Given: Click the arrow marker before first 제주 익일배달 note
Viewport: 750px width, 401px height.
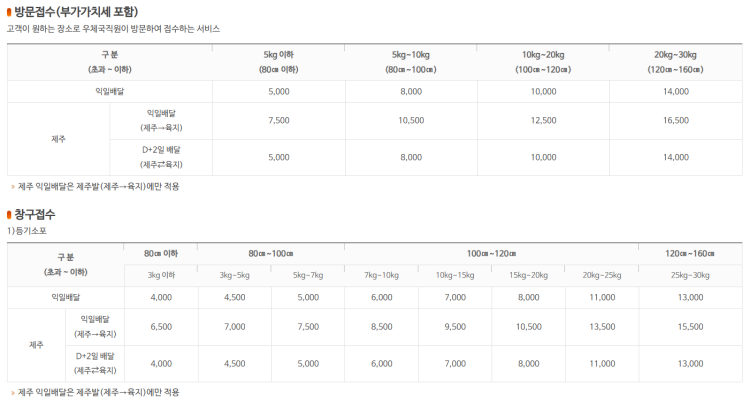Looking at the screenshot, I should click(13, 187).
